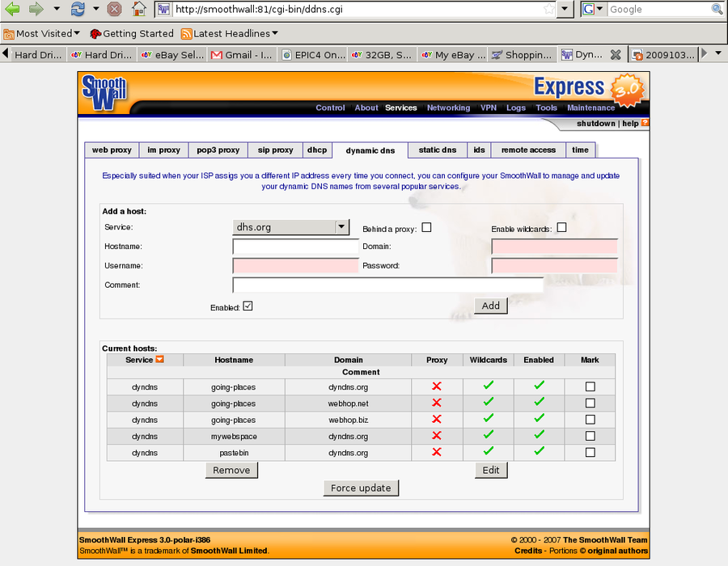Screen dimensions: 728x566
Task: Go forward with the green forward arrow
Action: coord(36,9)
